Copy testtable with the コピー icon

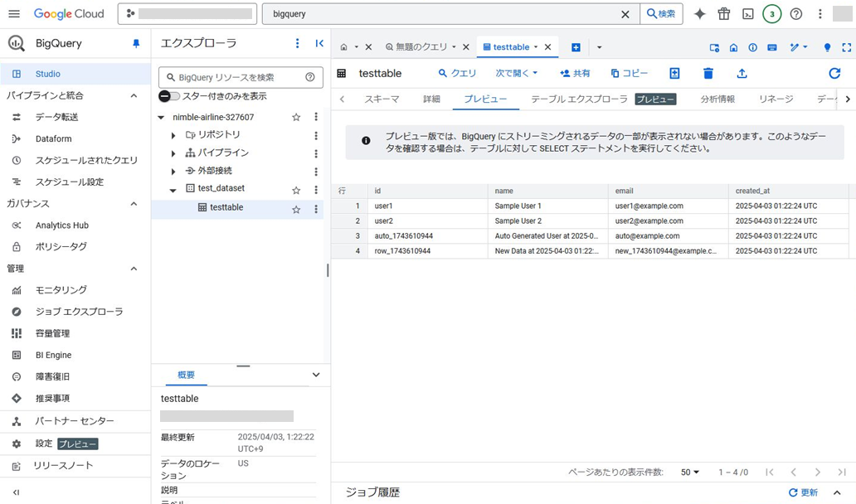coord(629,73)
